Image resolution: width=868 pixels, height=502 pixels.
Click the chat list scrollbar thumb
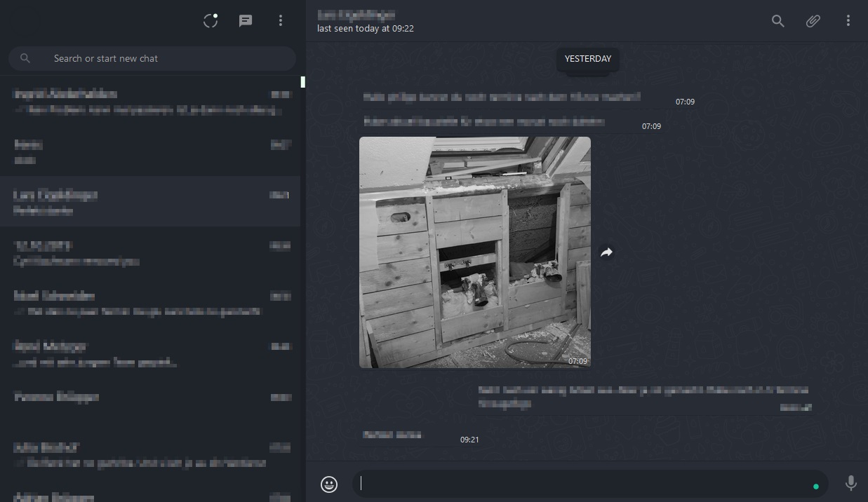tap(303, 82)
